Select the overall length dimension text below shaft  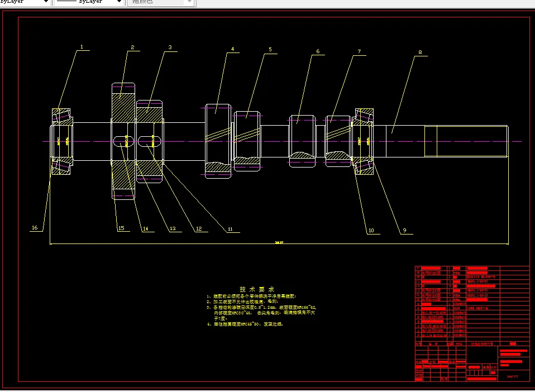click(279, 242)
